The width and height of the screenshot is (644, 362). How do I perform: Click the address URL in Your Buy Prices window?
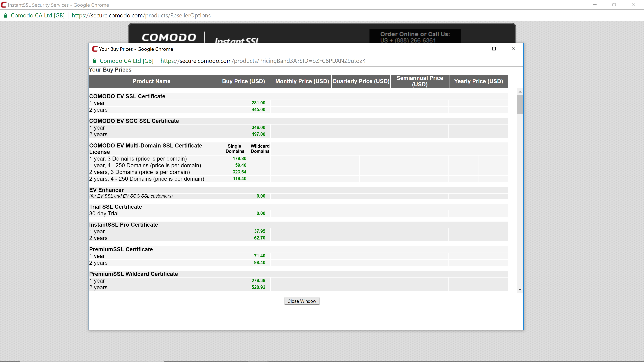[263, 61]
